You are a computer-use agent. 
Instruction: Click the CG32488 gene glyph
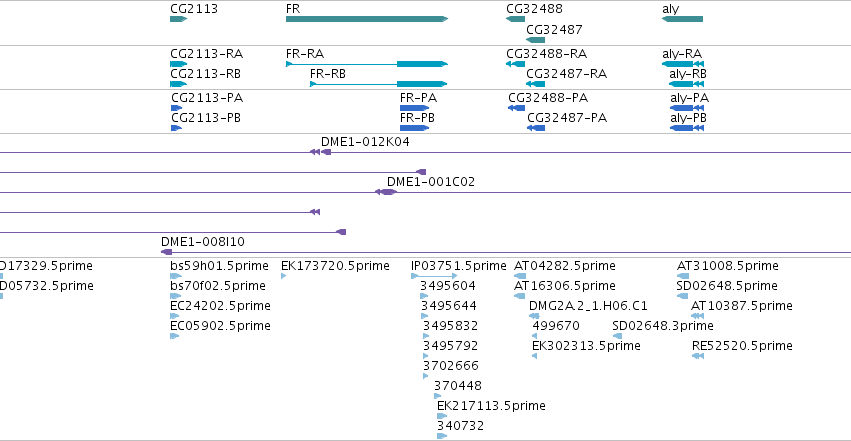[x=515, y=19]
